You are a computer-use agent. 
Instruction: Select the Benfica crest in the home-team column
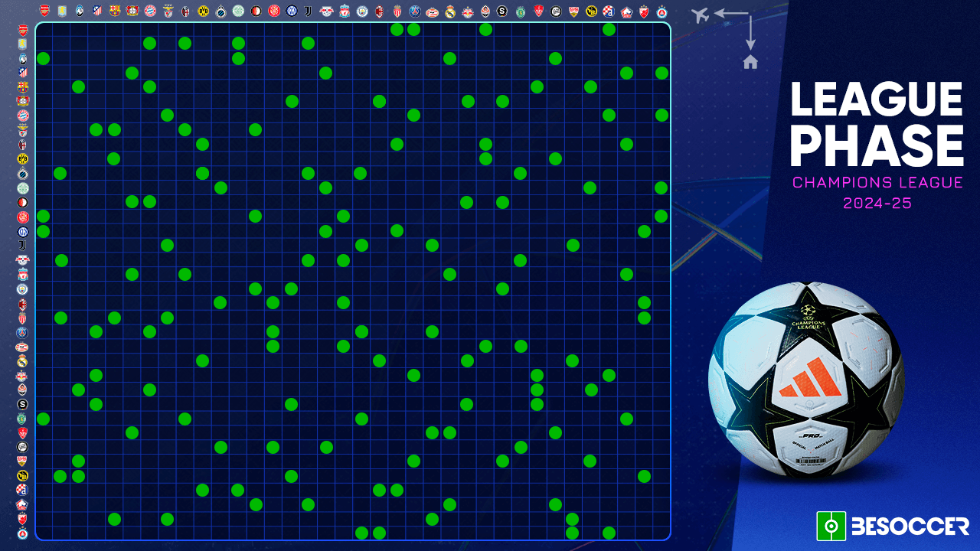coord(22,130)
